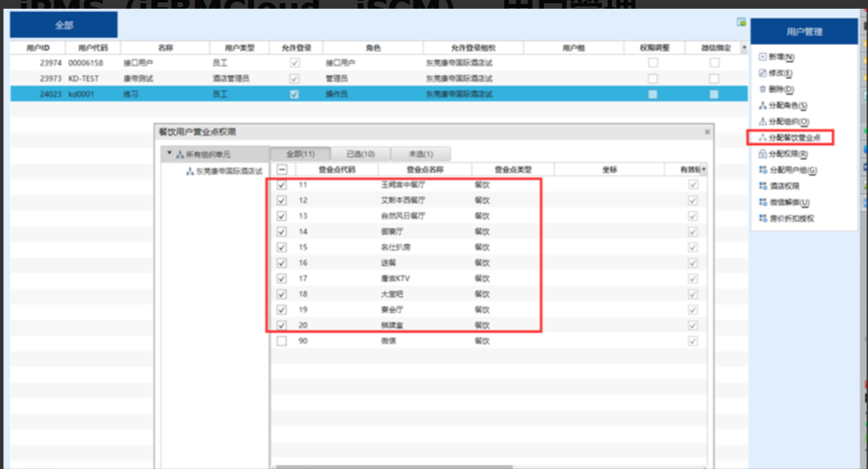Open column options arrow in outlet grid header
868x469 pixels.
click(x=704, y=169)
